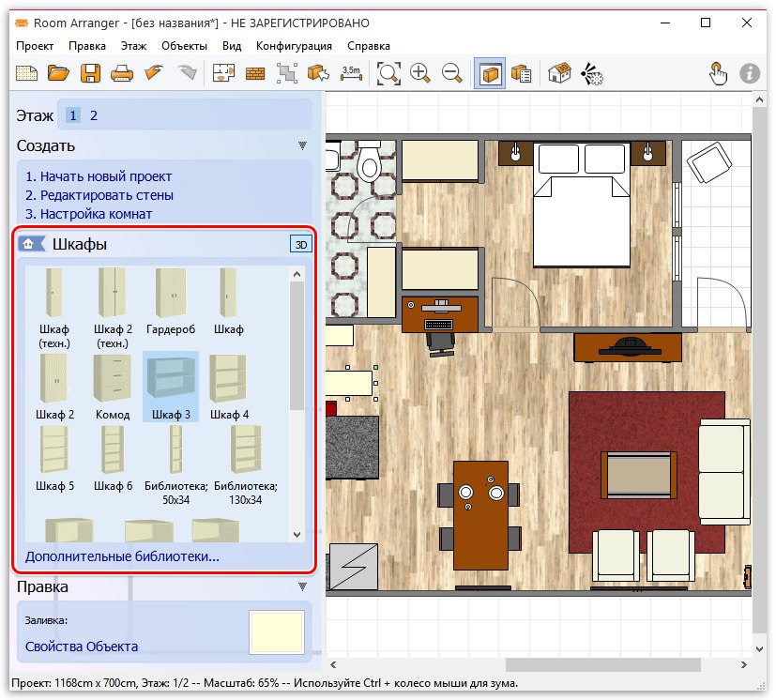Image resolution: width=776 pixels, height=700 pixels.
Task: Click the Дополнительные библиотеки link
Action: click(x=122, y=556)
